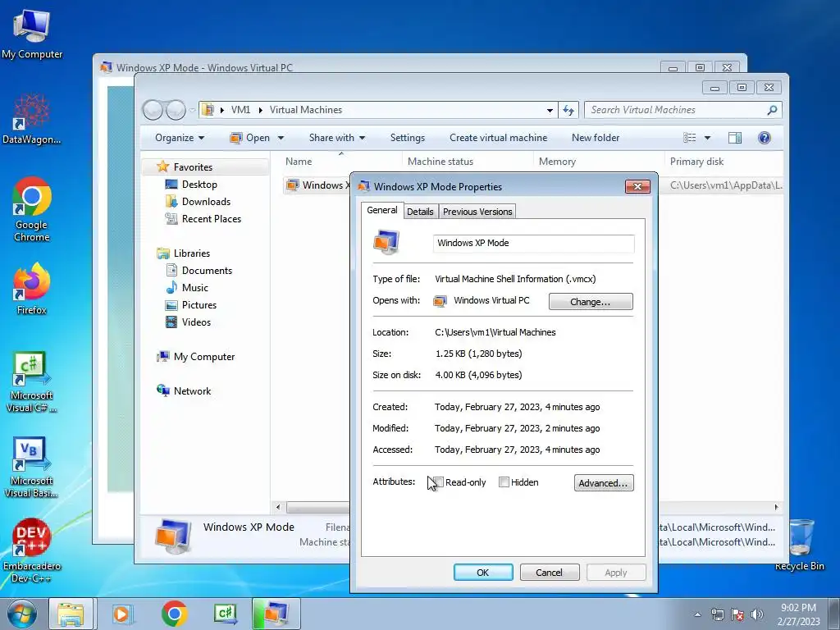The image size is (840, 630).
Task: Toggle the Hidden attribute checkbox
Action: [504, 482]
